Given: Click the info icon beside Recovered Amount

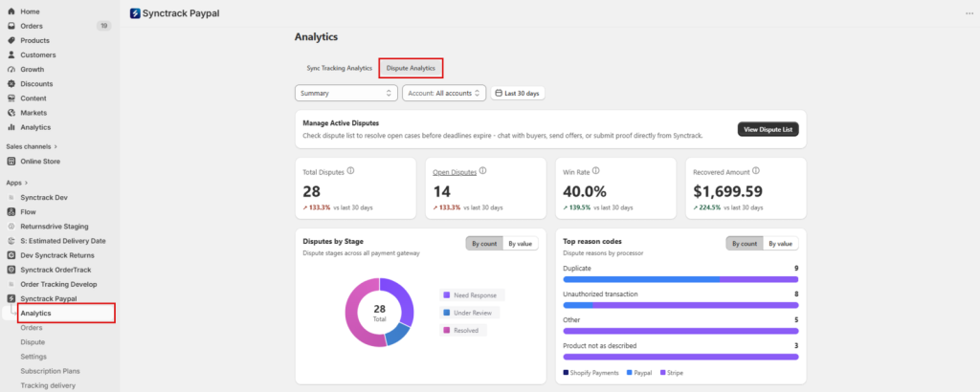Looking at the screenshot, I should coord(756,170).
